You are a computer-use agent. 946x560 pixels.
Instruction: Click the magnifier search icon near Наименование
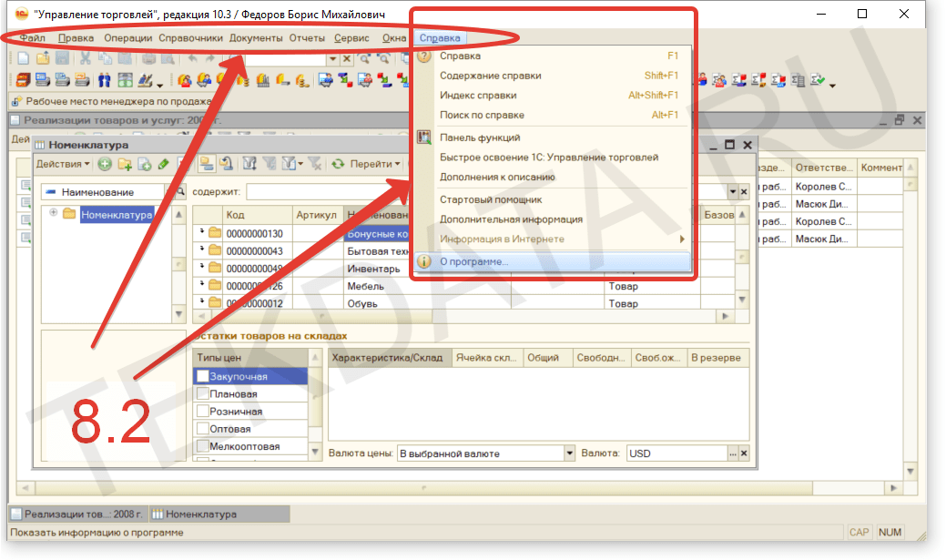179,192
